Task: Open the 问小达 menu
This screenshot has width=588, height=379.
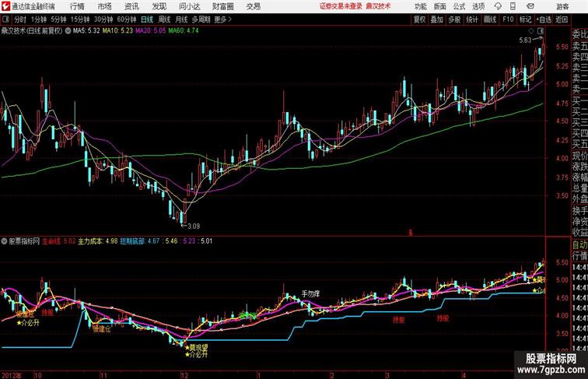Action: pyautogui.click(x=189, y=6)
